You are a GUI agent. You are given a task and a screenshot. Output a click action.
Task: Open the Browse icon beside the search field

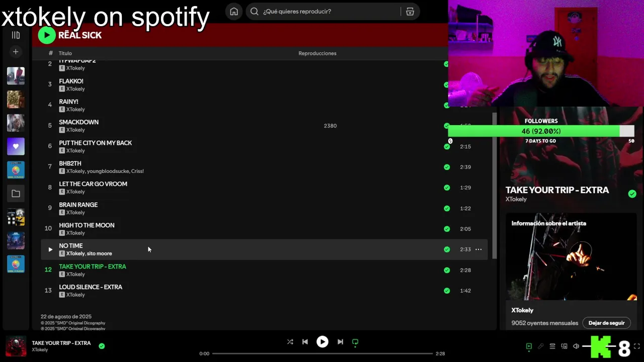[x=410, y=12]
